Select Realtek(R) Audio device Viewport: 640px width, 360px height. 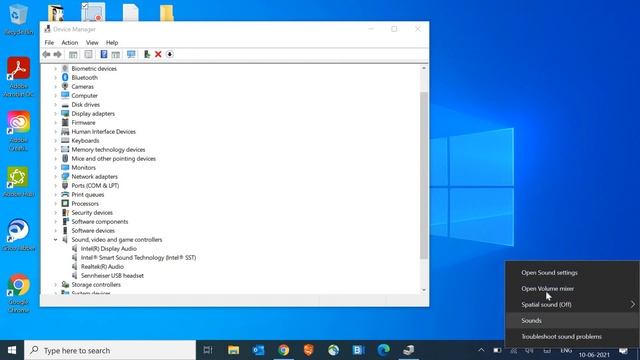[x=102, y=267]
